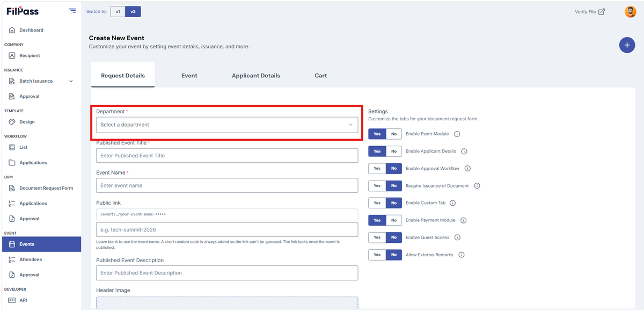The width and height of the screenshot is (644, 310).
Task: Switch to version v2
Action: pyautogui.click(x=133, y=11)
